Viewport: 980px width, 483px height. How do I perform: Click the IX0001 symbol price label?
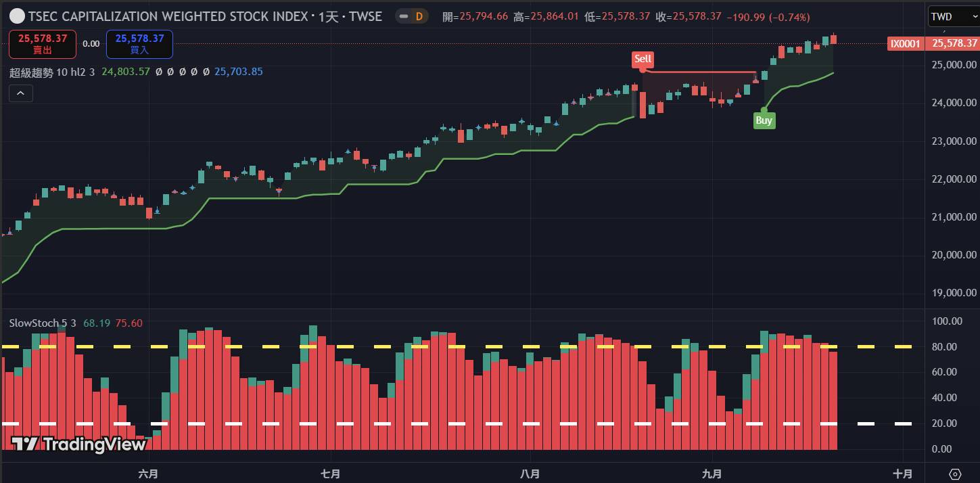click(x=905, y=43)
